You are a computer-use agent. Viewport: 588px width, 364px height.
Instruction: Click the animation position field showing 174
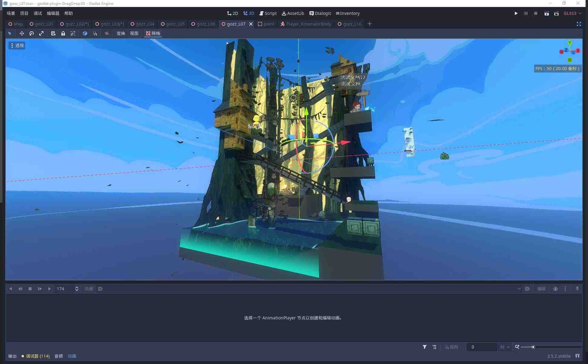(64, 289)
